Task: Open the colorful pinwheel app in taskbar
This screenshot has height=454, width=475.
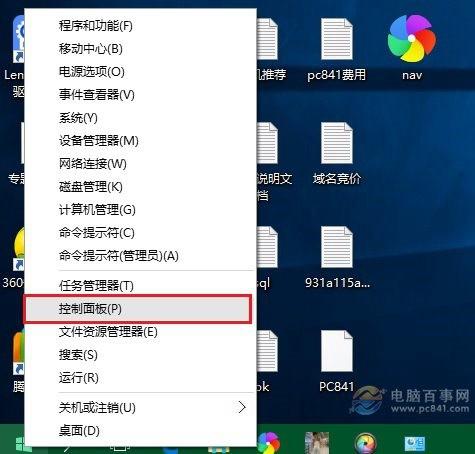Action: [x=268, y=443]
